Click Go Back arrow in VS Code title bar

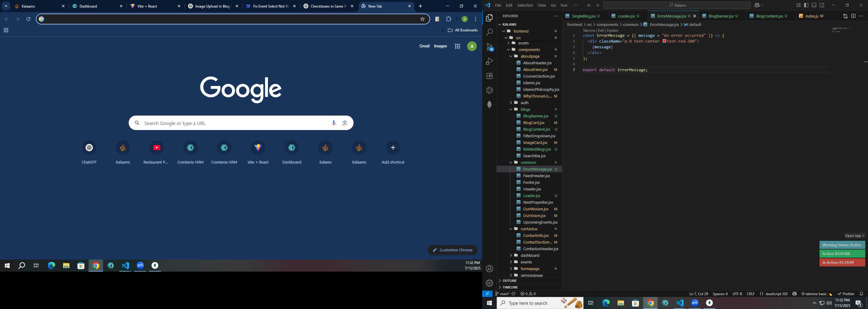[589, 5]
